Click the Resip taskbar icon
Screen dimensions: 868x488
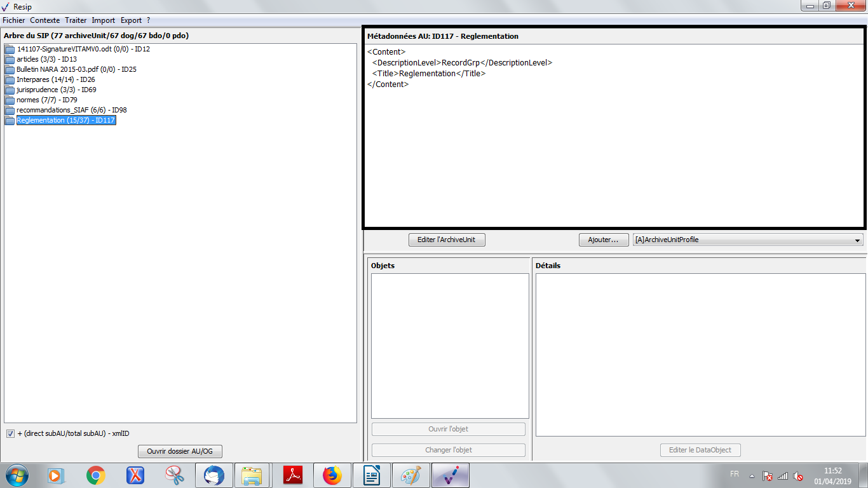click(451, 475)
